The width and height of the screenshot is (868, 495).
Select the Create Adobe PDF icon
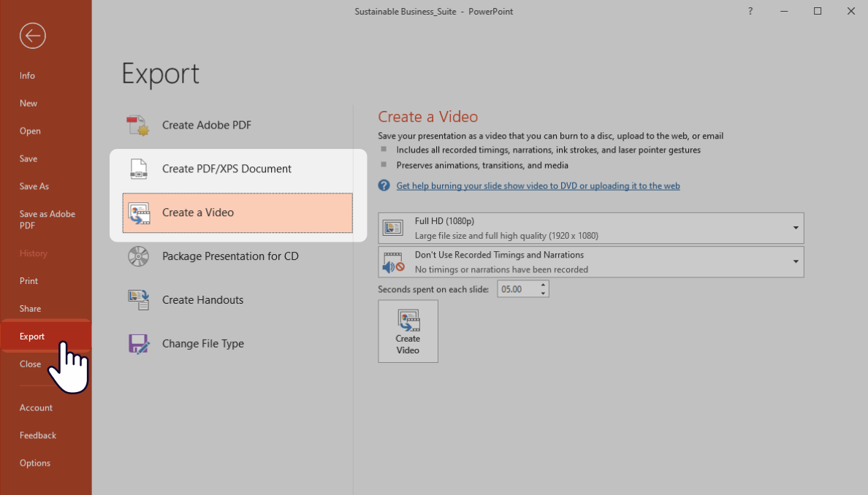pyautogui.click(x=138, y=124)
